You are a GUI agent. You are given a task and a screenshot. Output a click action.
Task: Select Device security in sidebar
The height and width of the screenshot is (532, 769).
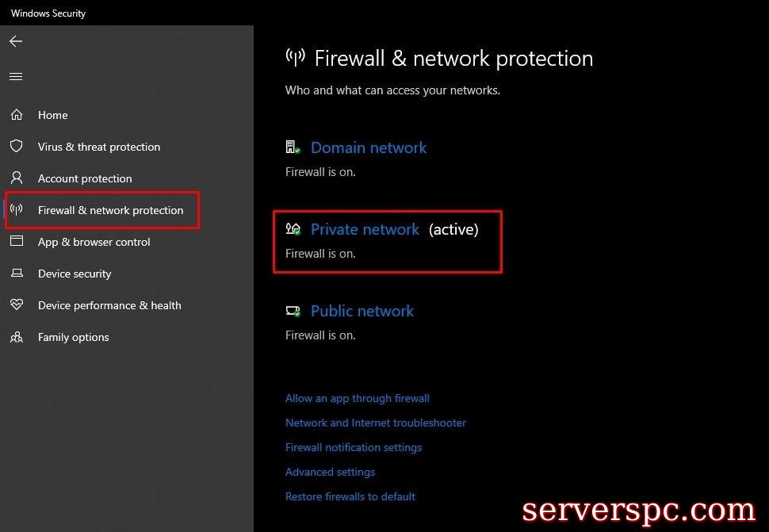(x=75, y=274)
